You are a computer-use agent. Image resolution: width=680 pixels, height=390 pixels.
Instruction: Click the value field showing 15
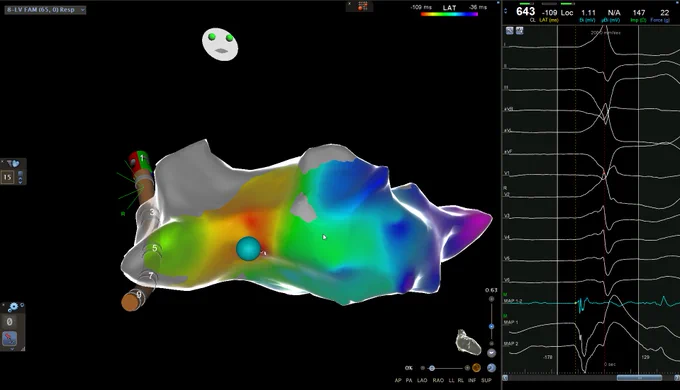click(7, 177)
